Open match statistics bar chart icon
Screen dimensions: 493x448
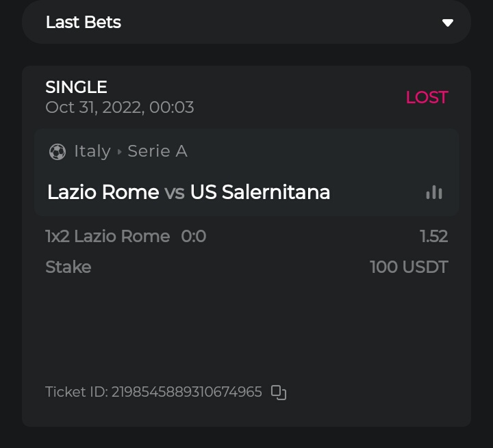434,192
